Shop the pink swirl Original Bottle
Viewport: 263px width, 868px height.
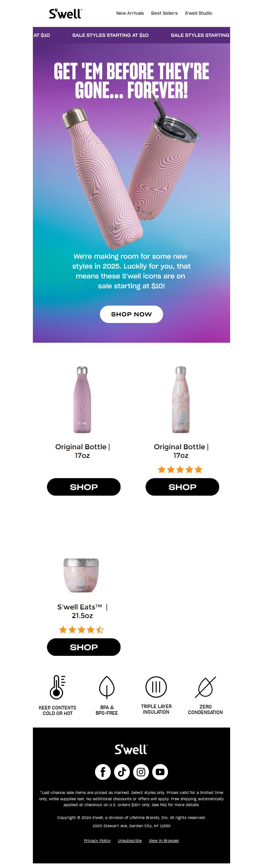[x=84, y=486]
